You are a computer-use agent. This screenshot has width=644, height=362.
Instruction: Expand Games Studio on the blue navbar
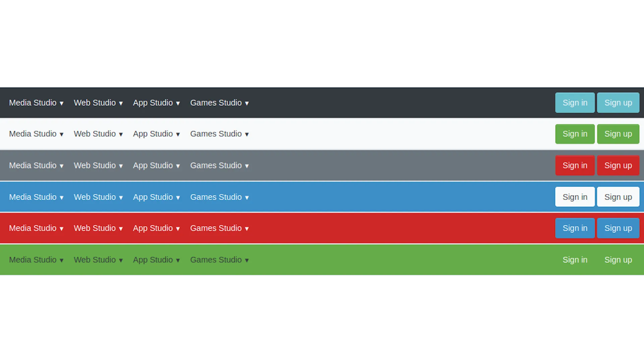pos(219,196)
